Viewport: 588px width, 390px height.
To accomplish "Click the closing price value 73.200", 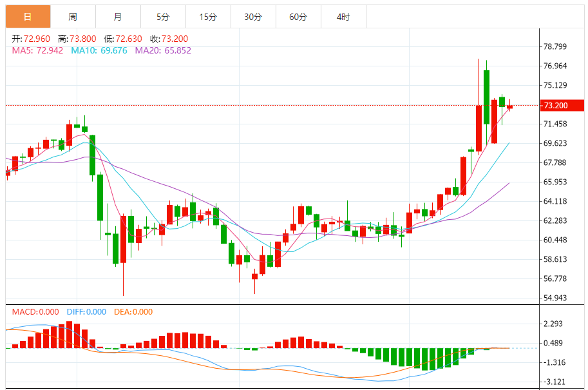I will pyautogui.click(x=175, y=39).
